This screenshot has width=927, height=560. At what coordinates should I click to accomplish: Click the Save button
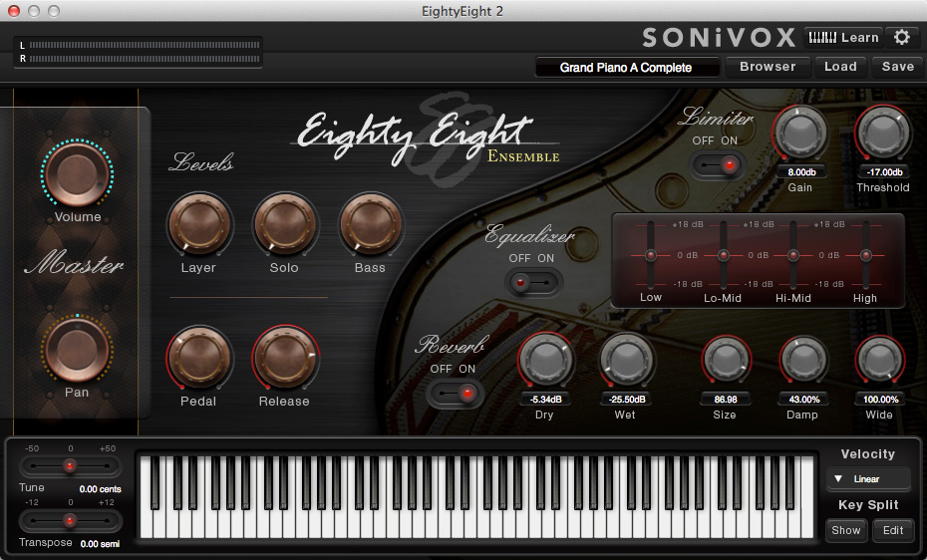pyautogui.click(x=897, y=67)
